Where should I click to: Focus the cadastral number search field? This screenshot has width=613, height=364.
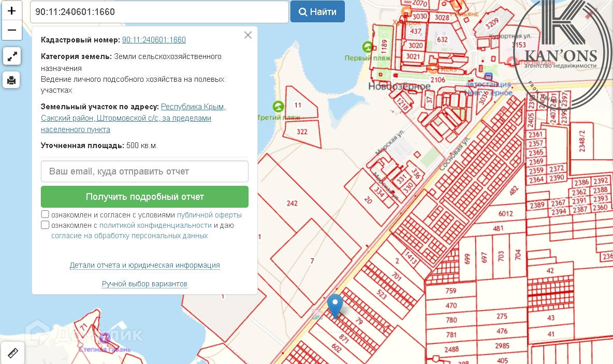159,12
